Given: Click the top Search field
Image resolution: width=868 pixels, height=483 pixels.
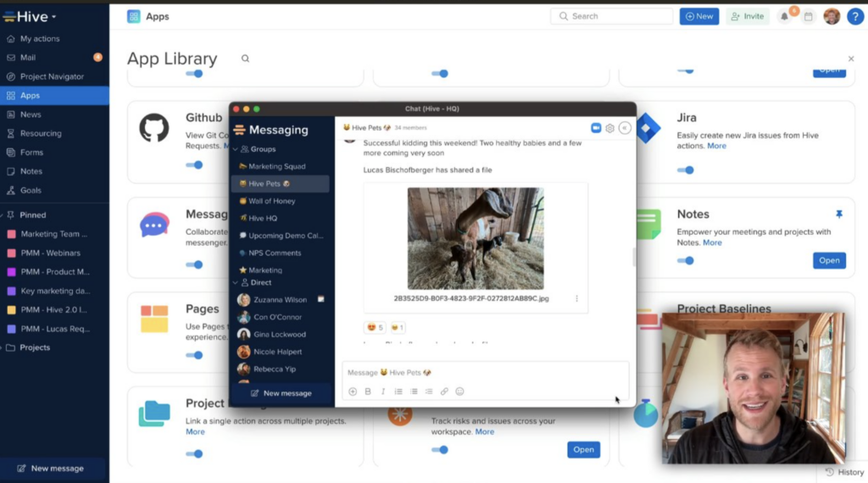Looking at the screenshot, I should 611,17.
